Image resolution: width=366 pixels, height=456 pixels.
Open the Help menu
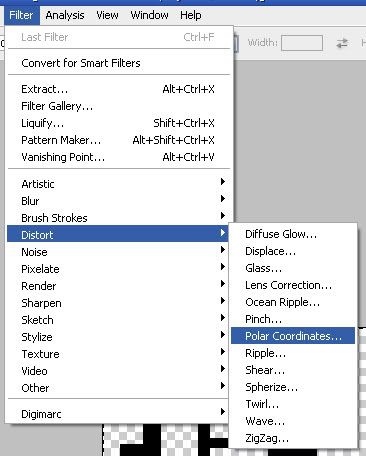pyautogui.click(x=191, y=15)
